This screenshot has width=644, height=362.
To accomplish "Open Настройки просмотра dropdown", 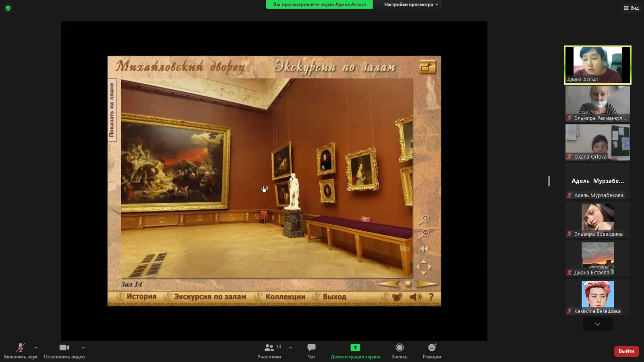I will pyautogui.click(x=411, y=4).
